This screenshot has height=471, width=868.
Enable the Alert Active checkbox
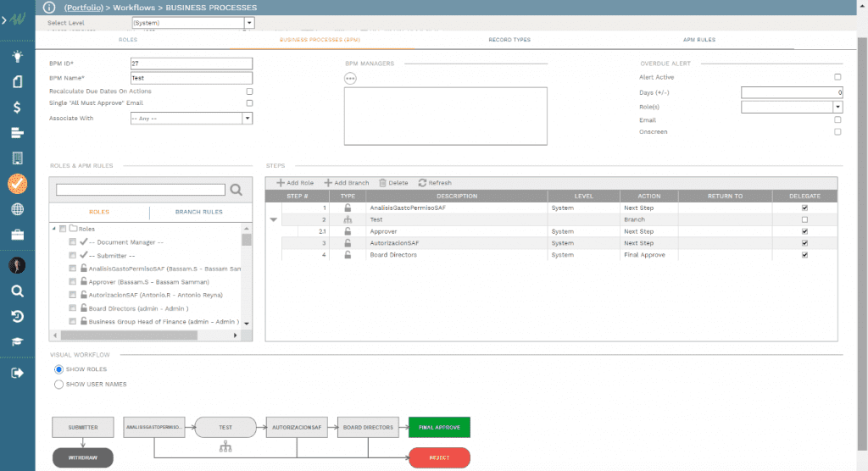(837, 77)
